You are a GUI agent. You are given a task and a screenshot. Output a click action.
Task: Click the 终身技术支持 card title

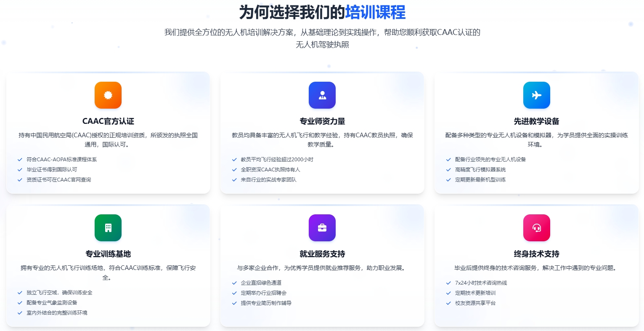537,254
